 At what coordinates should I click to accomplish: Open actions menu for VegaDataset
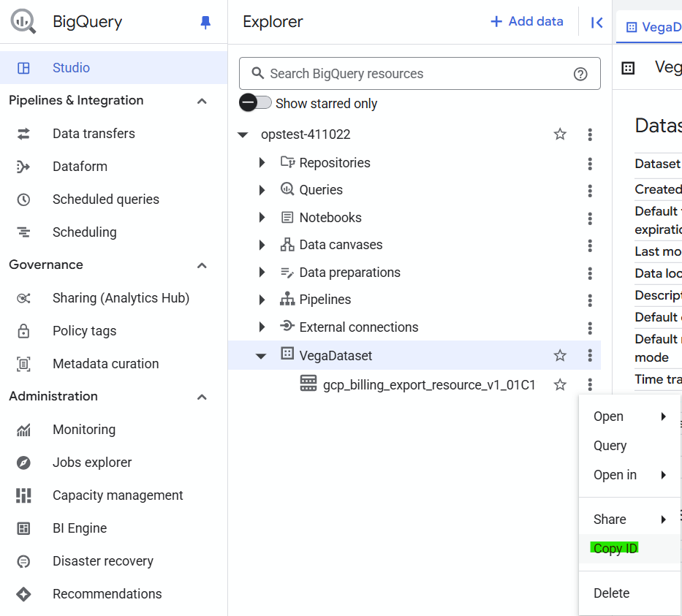[x=590, y=355]
